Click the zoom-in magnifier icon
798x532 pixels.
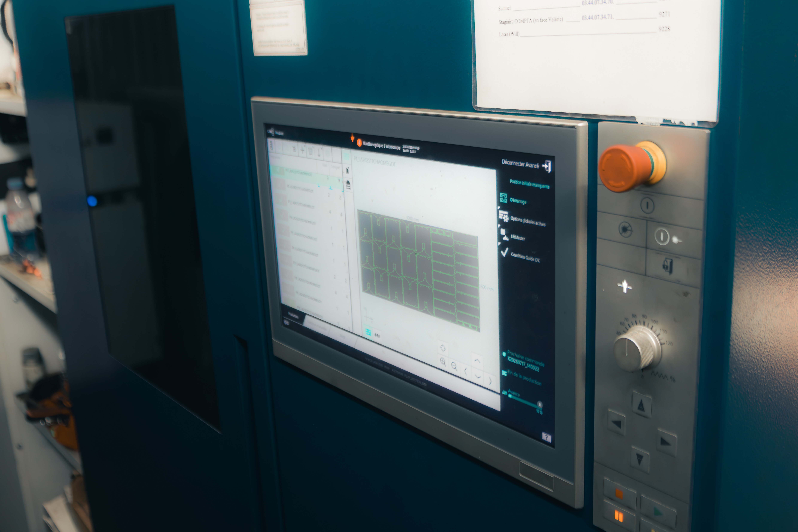[443, 362]
